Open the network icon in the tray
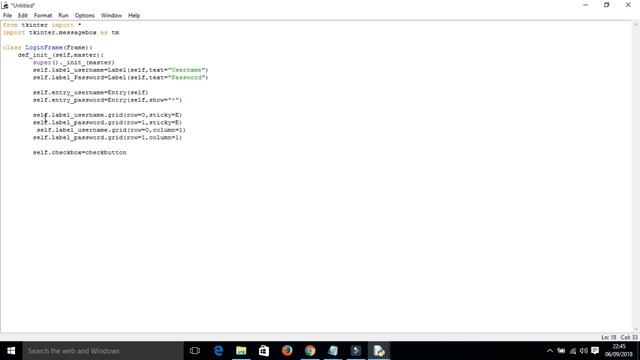This screenshot has height=360, width=640. click(x=573, y=351)
